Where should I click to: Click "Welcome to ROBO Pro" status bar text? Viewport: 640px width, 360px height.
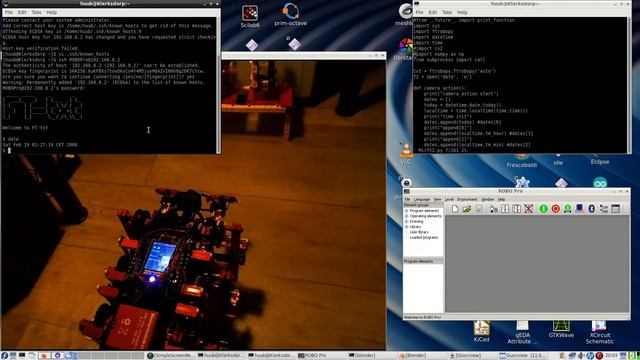click(x=422, y=317)
